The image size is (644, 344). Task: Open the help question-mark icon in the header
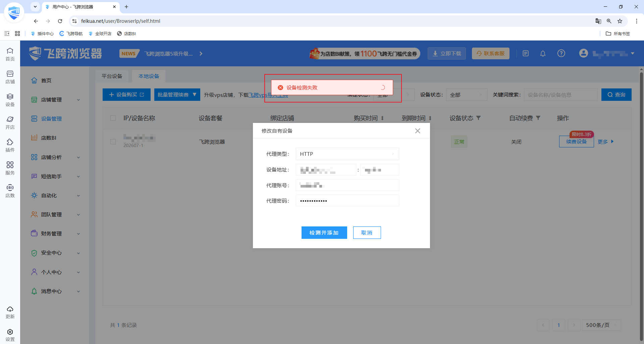point(561,54)
